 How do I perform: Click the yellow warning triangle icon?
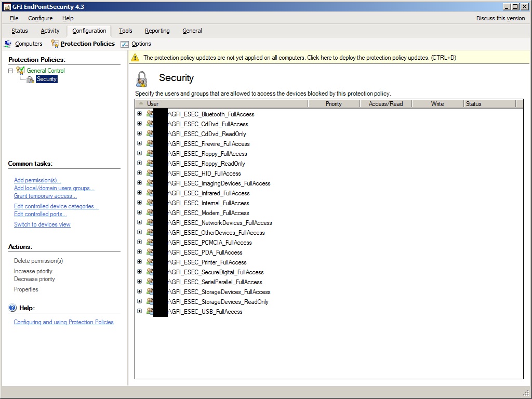coord(135,58)
